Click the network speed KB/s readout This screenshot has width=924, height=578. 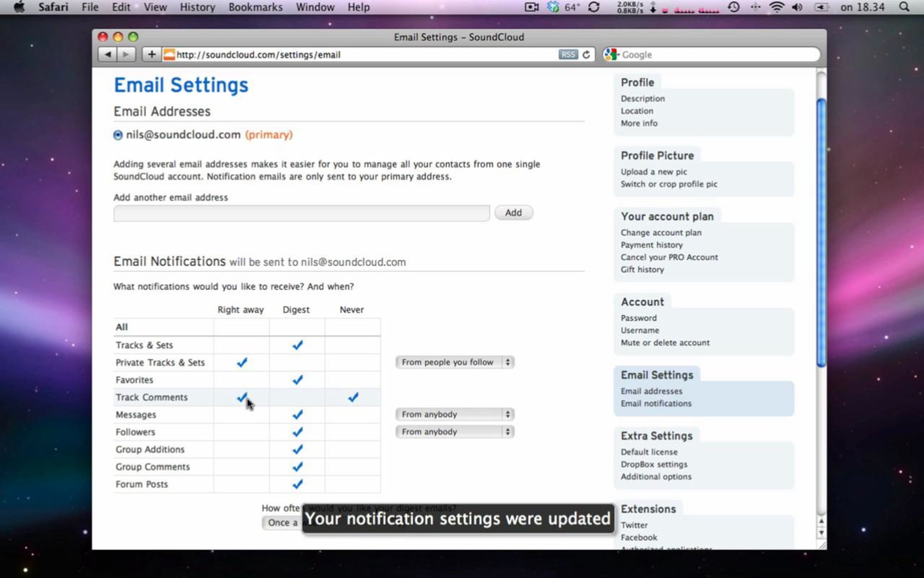[630, 7]
